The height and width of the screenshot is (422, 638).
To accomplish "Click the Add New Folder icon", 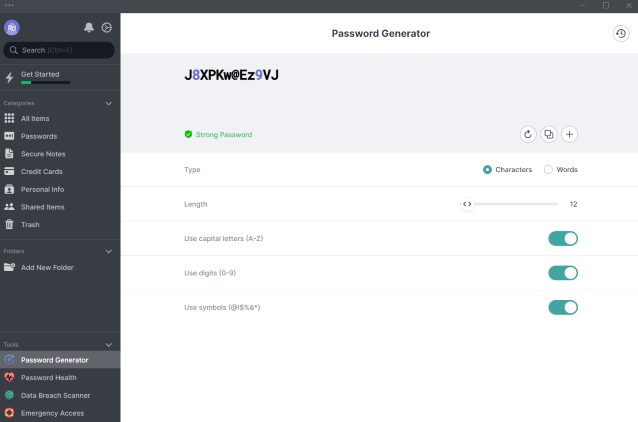I will click(x=9, y=267).
